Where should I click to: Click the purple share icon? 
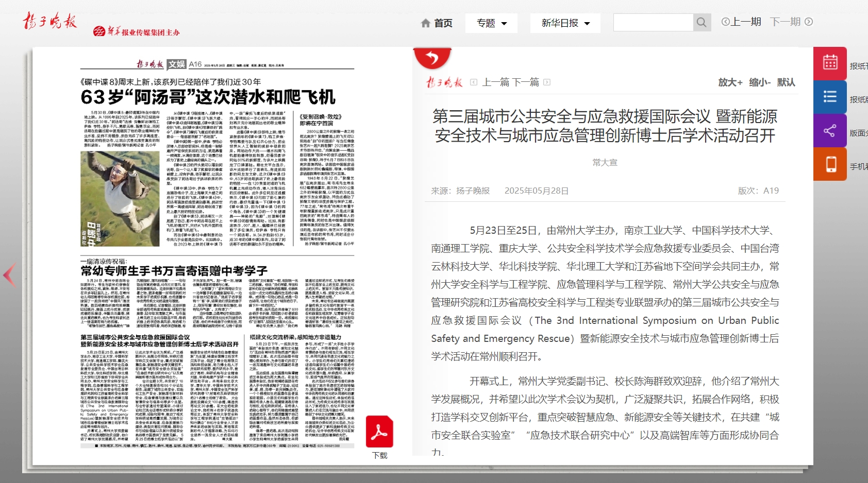point(830,131)
